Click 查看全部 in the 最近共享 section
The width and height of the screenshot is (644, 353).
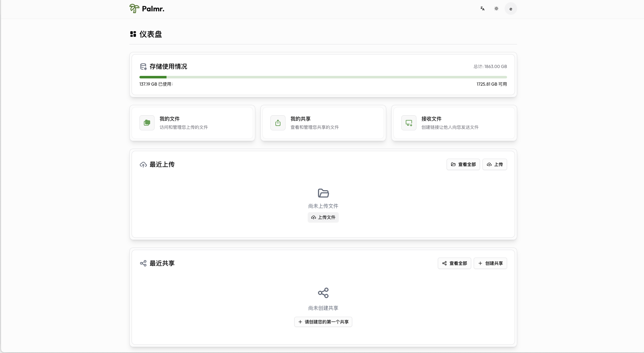pyautogui.click(x=454, y=263)
